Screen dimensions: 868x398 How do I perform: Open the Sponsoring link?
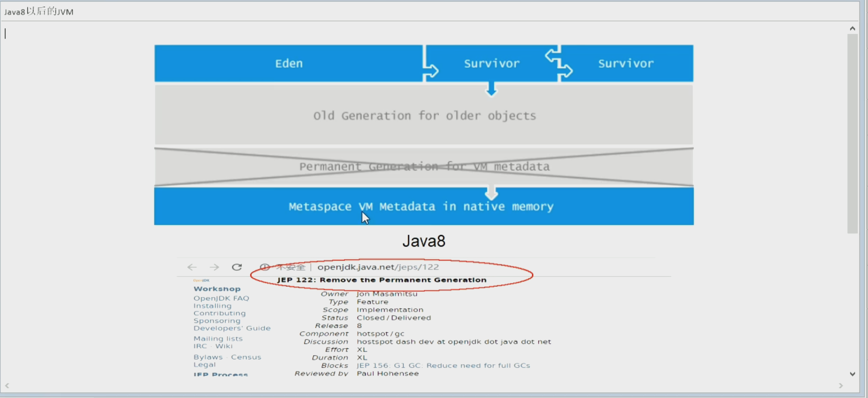pyautogui.click(x=217, y=321)
